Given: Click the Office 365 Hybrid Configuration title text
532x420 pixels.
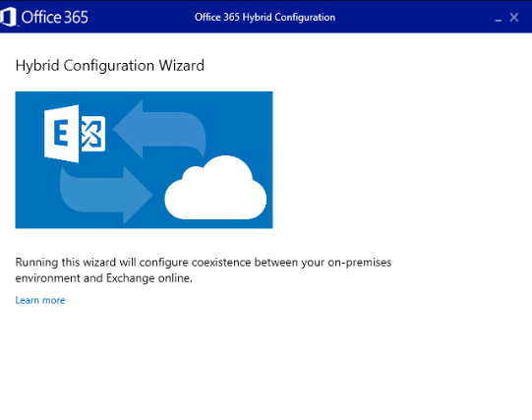Looking at the screenshot, I should (x=265, y=18).
